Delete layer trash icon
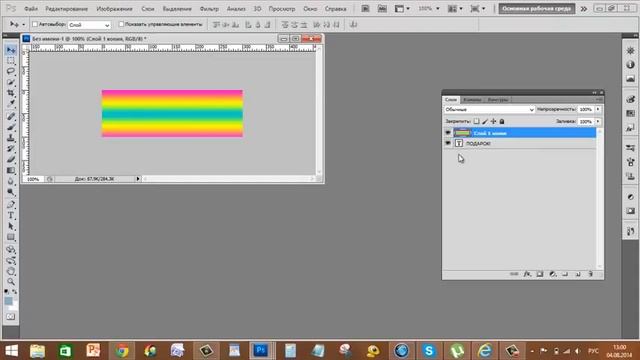Screen dimensions: 640x360 [x=590, y=274]
